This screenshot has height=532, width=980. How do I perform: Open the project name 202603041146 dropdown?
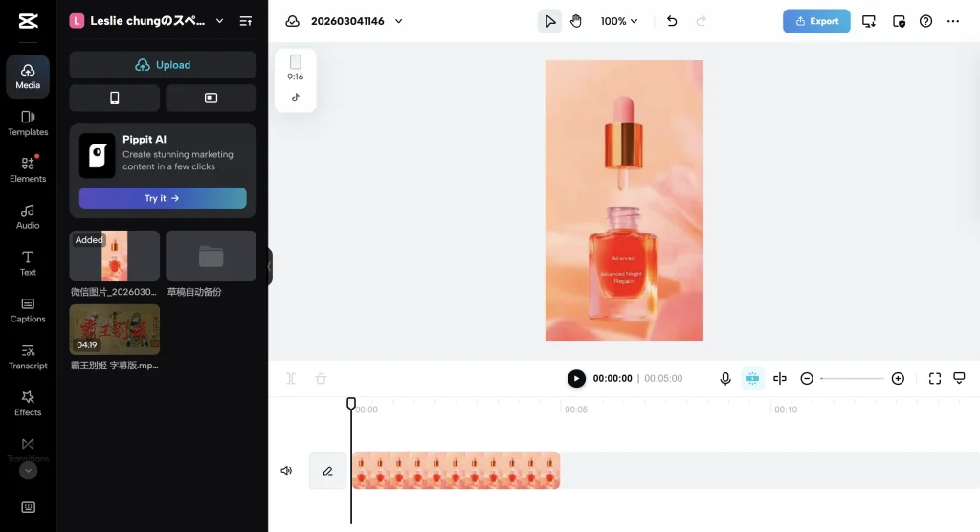[x=354, y=21]
